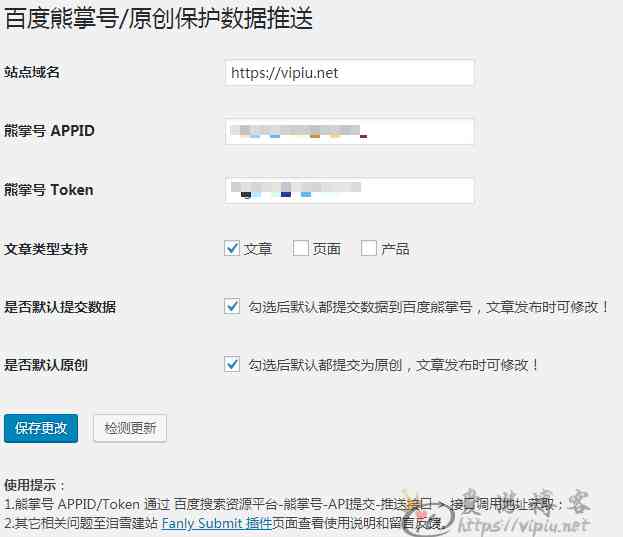
Task: Click the 文章类型支持 row label
Action: (46, 248)
